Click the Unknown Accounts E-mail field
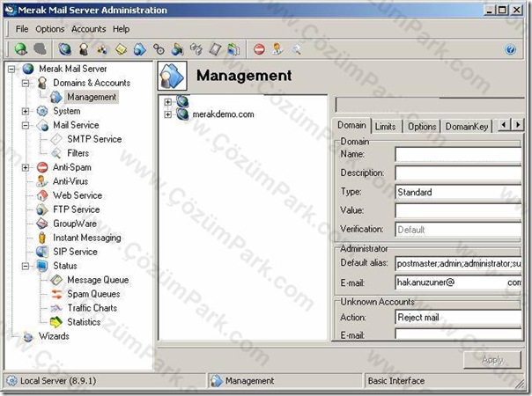Viewport: 532px width, 396px height. (x=458, y=334)
